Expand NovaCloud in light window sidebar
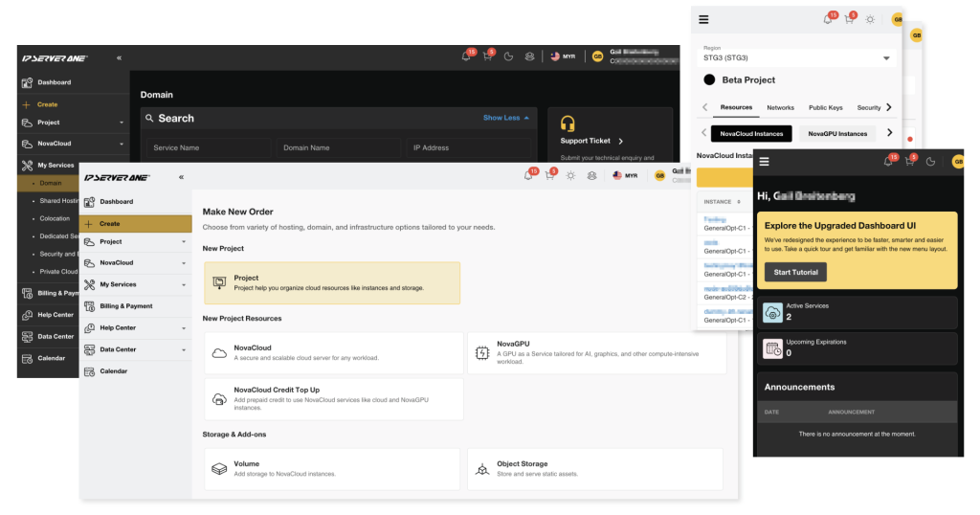This screenshot has width=980, height=515. pos(136,263)
